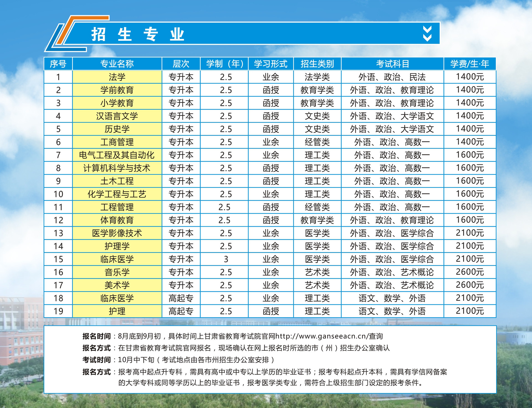Select the 工商管理 major cell
The width and height of the screenshot is (532, 408).
coord(117,142)
